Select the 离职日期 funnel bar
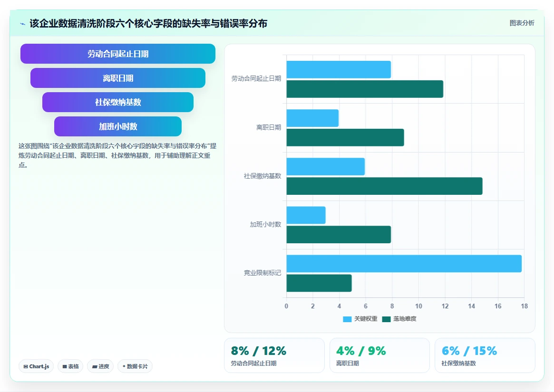The width and height of the screenshot is (554, 392). [x=118, y=78]
